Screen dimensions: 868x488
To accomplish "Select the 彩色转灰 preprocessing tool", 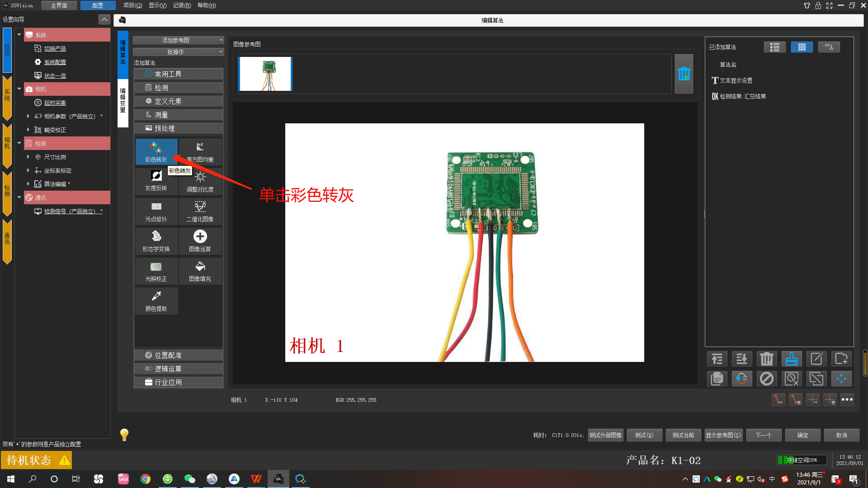I will tap(156, 151).
